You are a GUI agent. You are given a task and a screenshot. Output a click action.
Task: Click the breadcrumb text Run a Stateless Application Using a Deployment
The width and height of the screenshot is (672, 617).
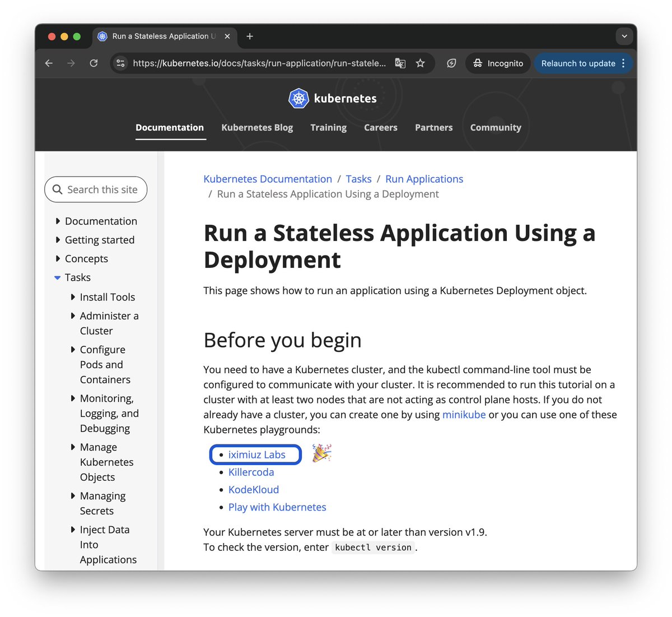328,194
